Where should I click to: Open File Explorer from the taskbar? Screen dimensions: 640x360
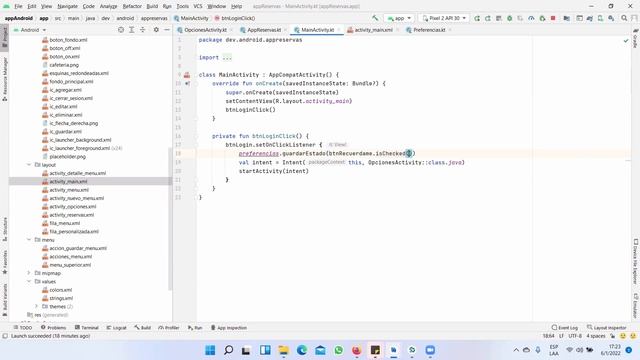[x=283, y=350]
